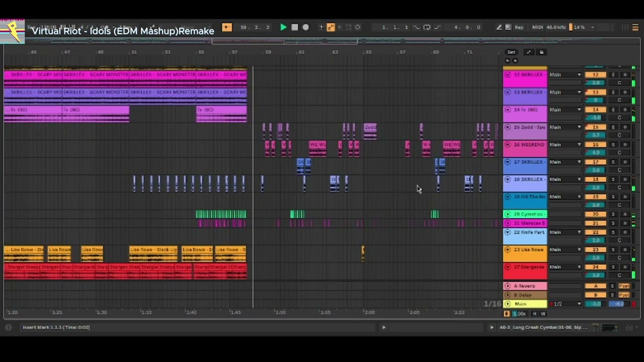The height and width of the screenshot is (362, 644).
Task: Unfold track 13 SKRILLEX
Action: pos(508,93)
